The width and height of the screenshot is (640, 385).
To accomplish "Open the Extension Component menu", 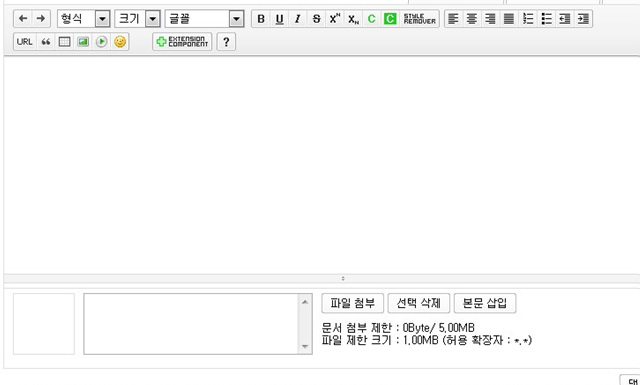I will (x=182, y=42).
